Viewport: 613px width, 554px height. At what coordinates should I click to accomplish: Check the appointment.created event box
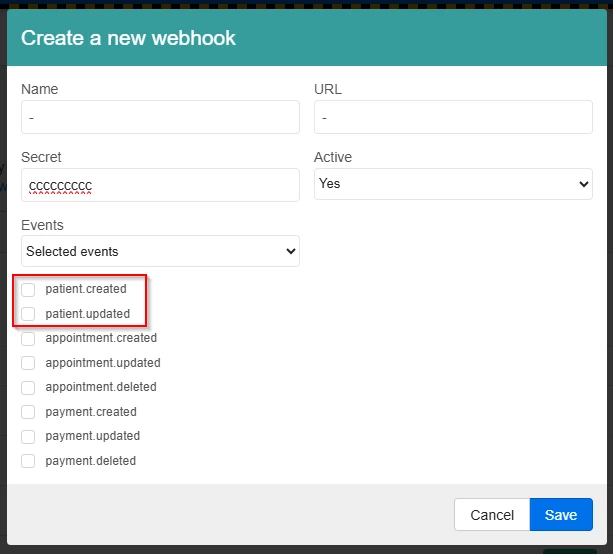[28, 339]
